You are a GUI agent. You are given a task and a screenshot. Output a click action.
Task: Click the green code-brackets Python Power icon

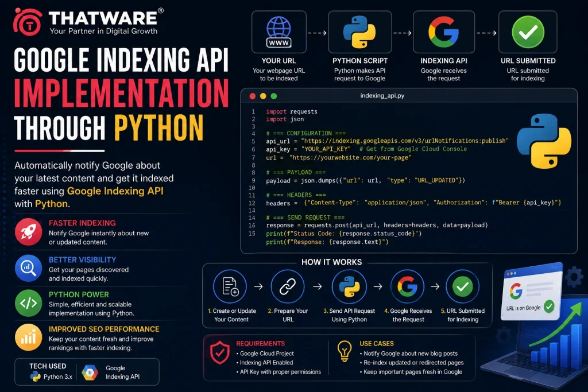click(x=29, y=303)
